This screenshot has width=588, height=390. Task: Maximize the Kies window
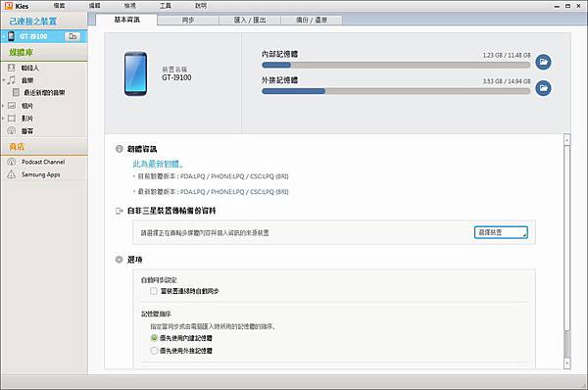[x=567, y=6]
